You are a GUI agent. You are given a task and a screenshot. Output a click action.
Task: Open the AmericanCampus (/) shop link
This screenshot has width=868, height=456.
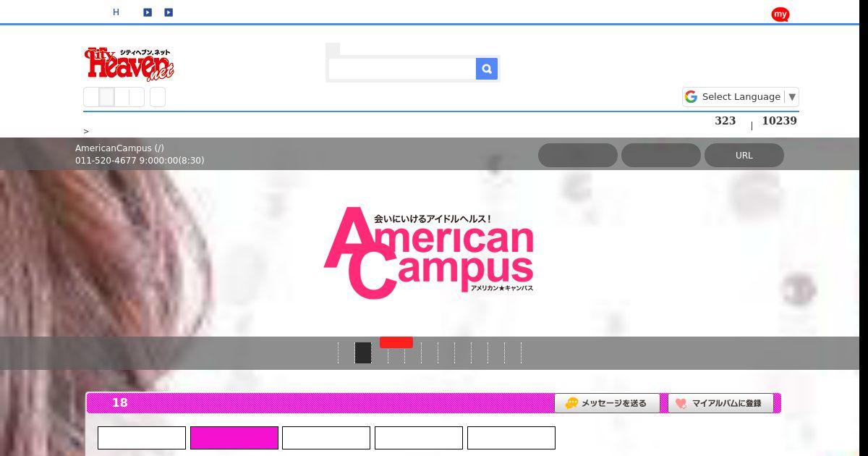(119, 148)
